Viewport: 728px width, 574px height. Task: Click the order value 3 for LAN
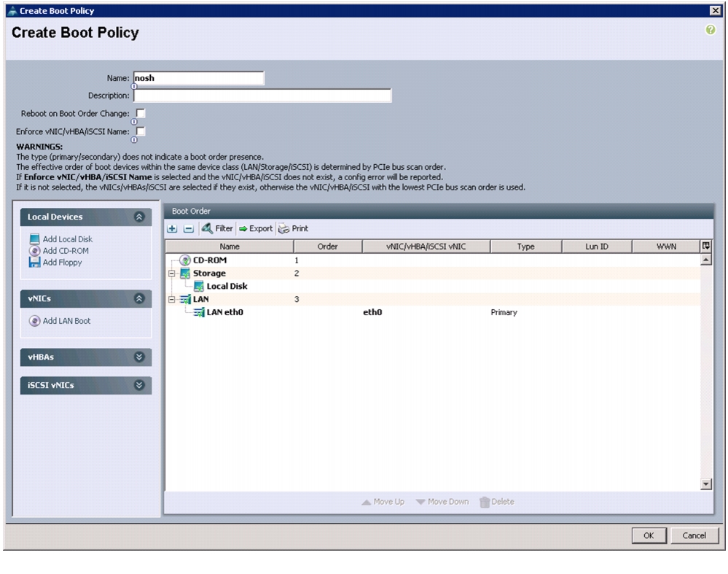tap(297, 299)
